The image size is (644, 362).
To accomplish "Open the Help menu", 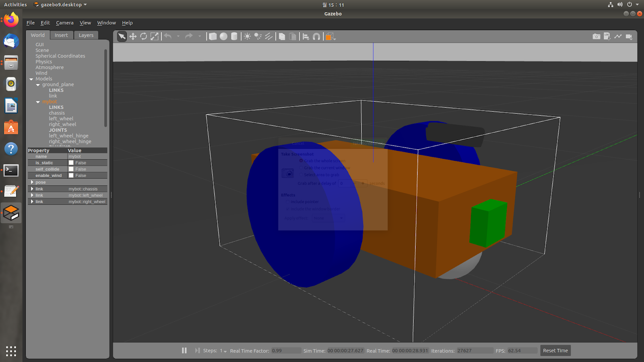I will coord(128,23).
